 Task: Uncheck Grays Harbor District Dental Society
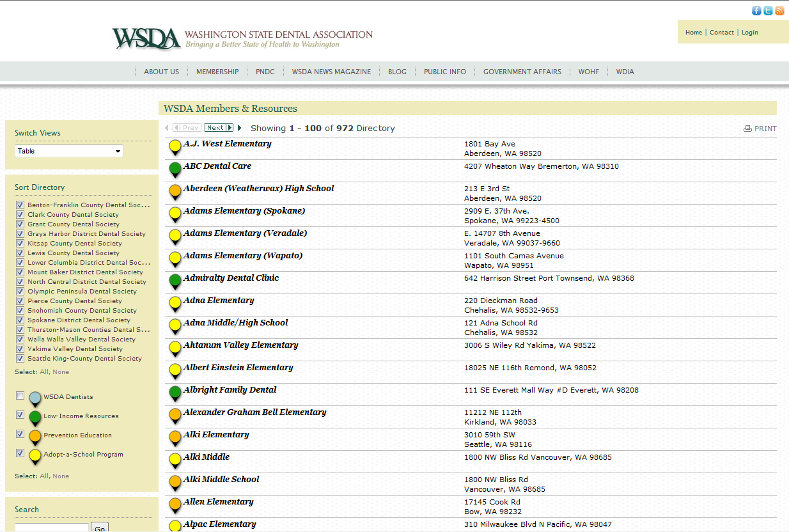click(20, 234)
